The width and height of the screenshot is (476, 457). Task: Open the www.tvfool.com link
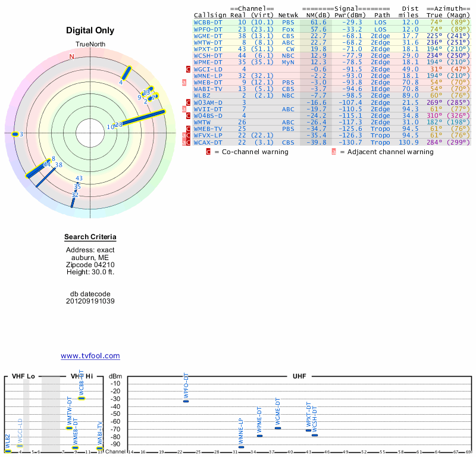point(90,356)
